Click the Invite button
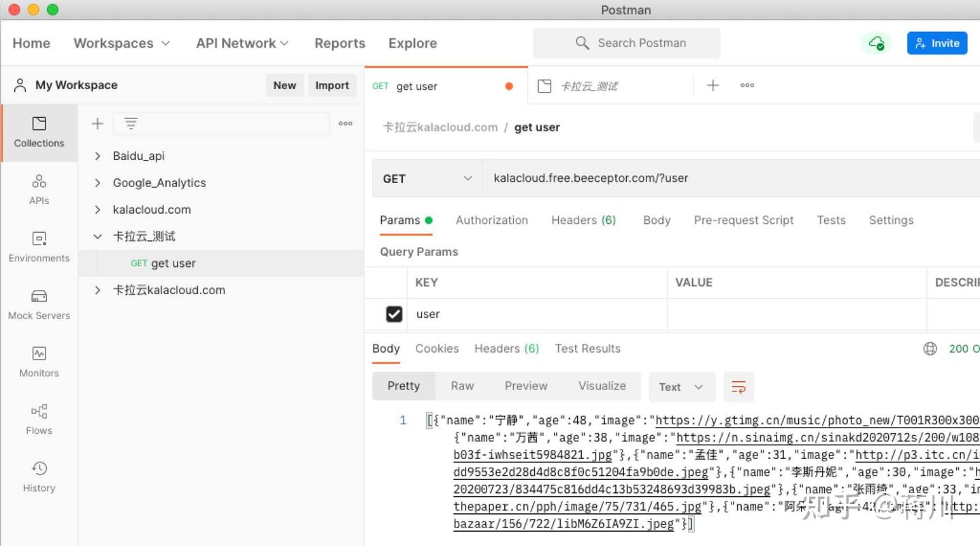The height and width of the screenshot is (546, 980). tap(937, 42)
